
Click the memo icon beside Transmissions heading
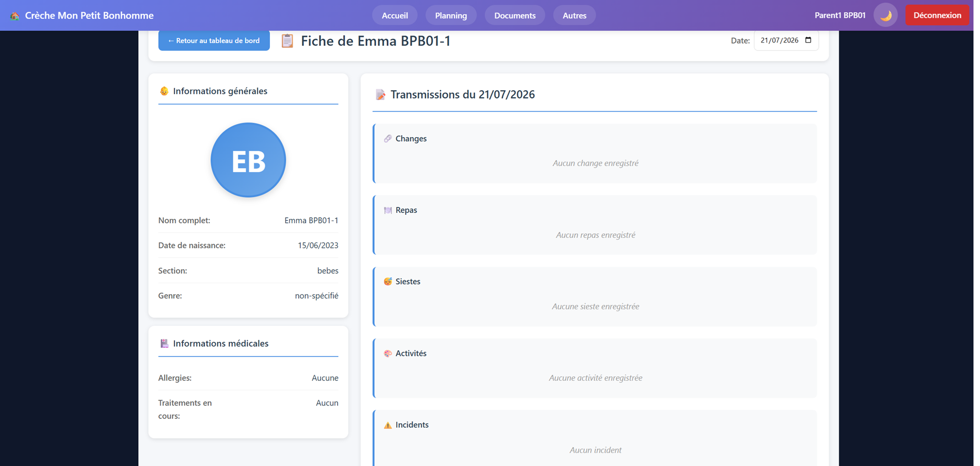(x=381, y=95)
